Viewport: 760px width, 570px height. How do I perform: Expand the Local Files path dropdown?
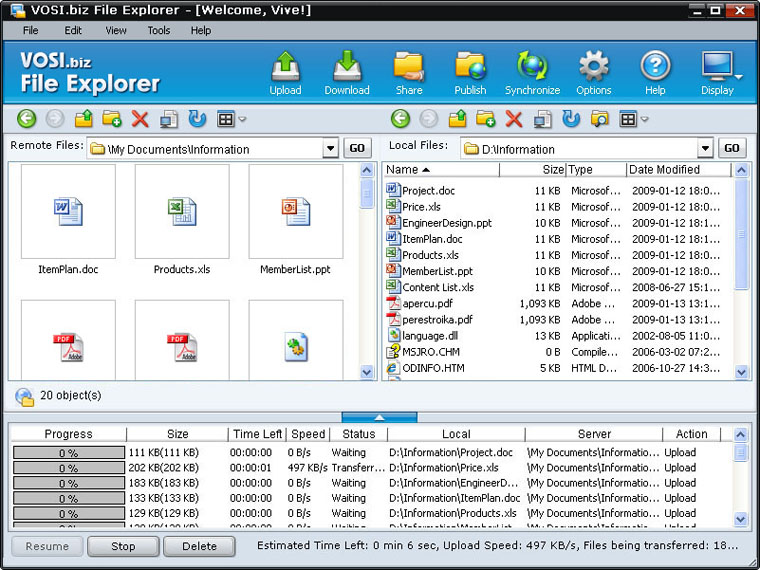(x=705, y=148)
